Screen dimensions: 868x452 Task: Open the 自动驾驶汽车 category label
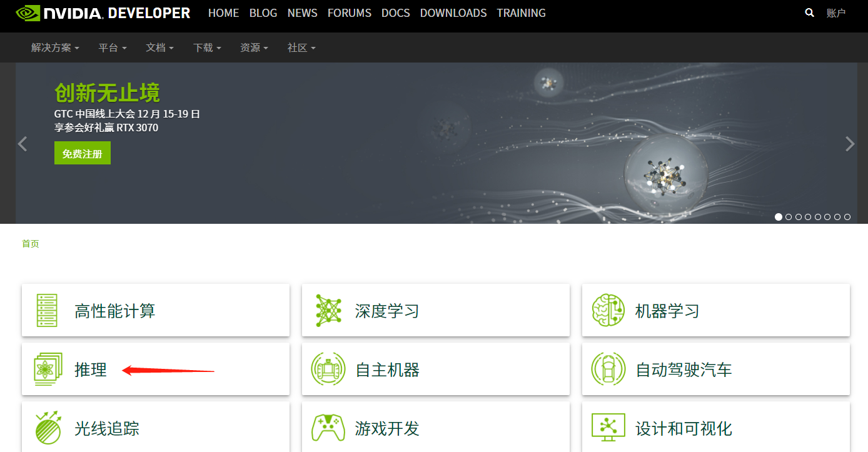[684, 369]
